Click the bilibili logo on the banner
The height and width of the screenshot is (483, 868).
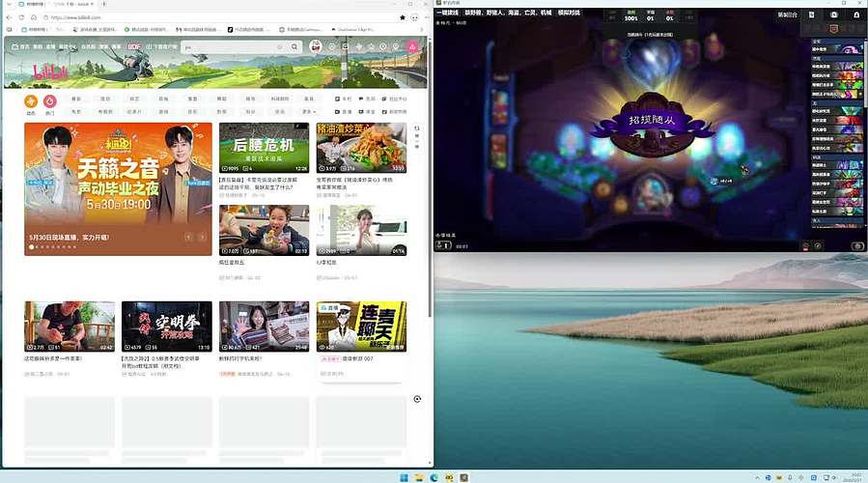(51, 71)
